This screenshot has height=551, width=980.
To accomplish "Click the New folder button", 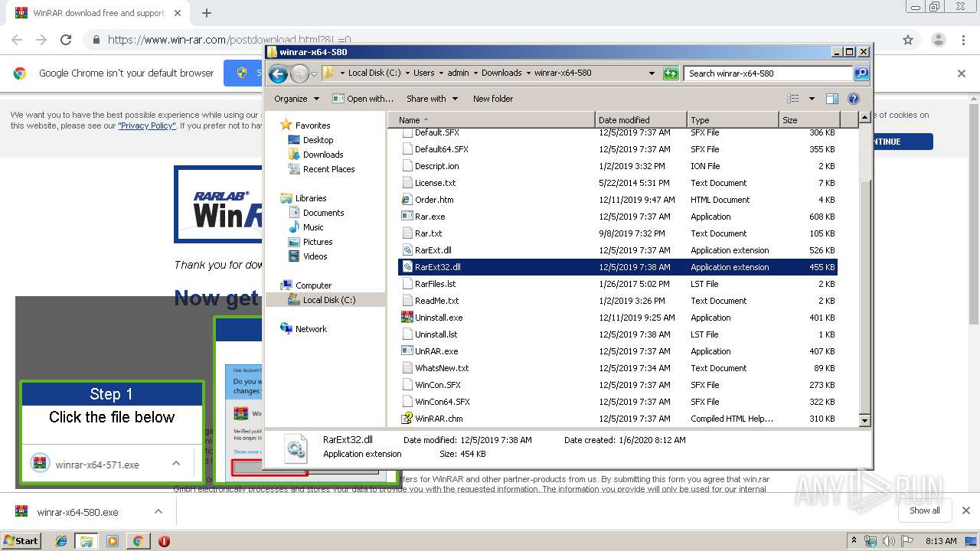I will click(493, 99).
